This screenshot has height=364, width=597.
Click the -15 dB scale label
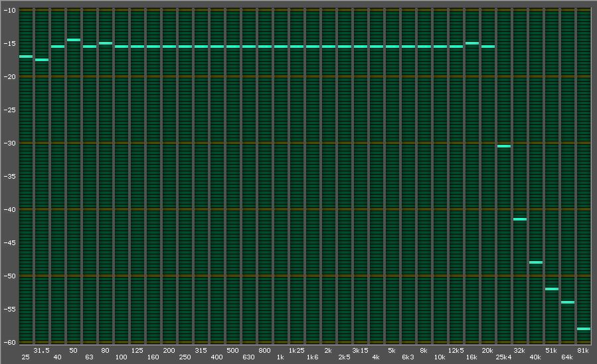[x=9, y=43]
